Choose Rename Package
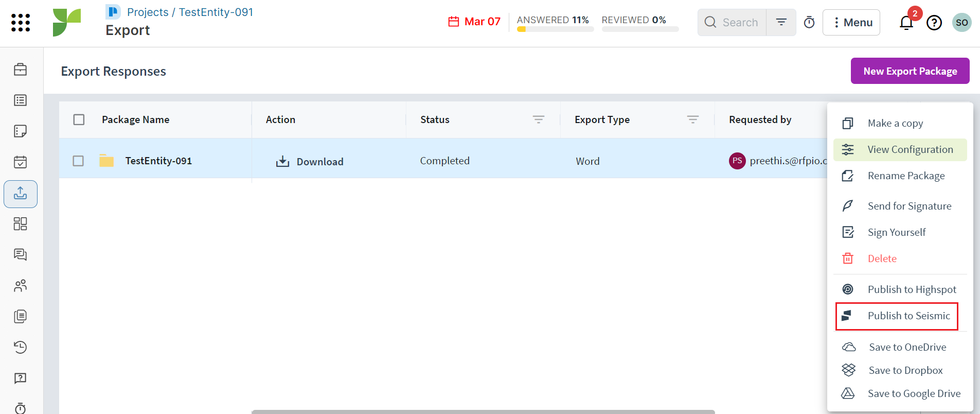 [x=900, y=176]
